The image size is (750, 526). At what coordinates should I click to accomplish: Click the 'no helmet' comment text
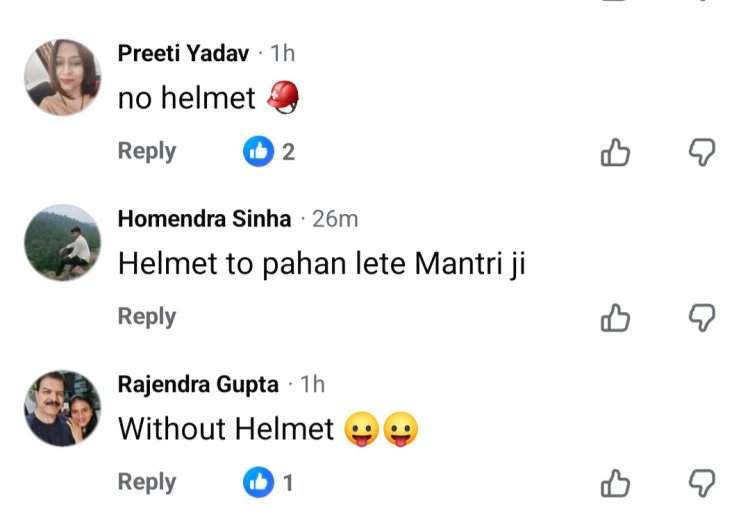click(186, 99)
